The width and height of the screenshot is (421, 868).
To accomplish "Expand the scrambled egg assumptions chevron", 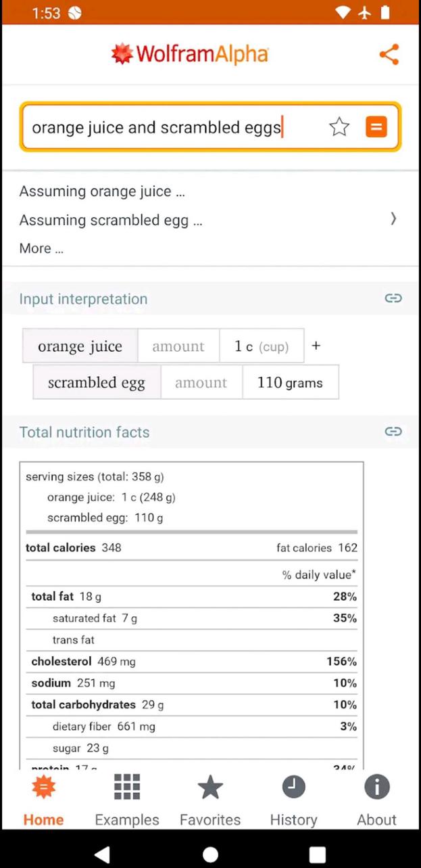I will [393, 219].
